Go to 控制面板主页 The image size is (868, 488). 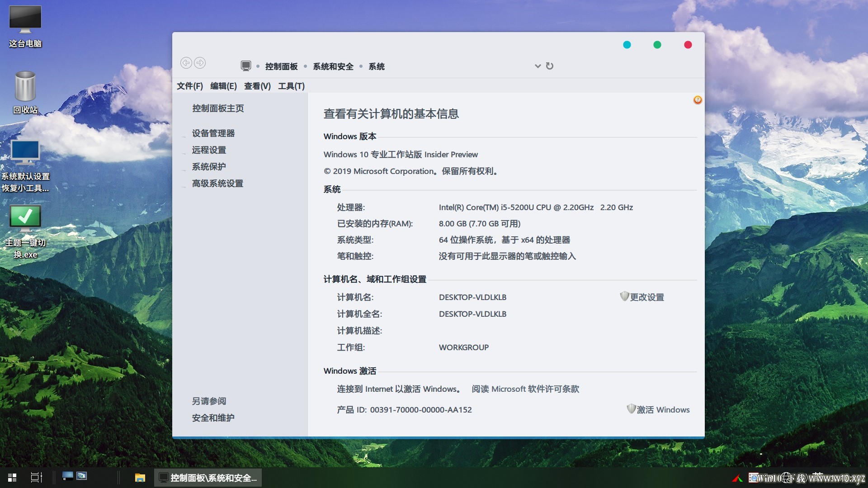[x=218, y=108]
